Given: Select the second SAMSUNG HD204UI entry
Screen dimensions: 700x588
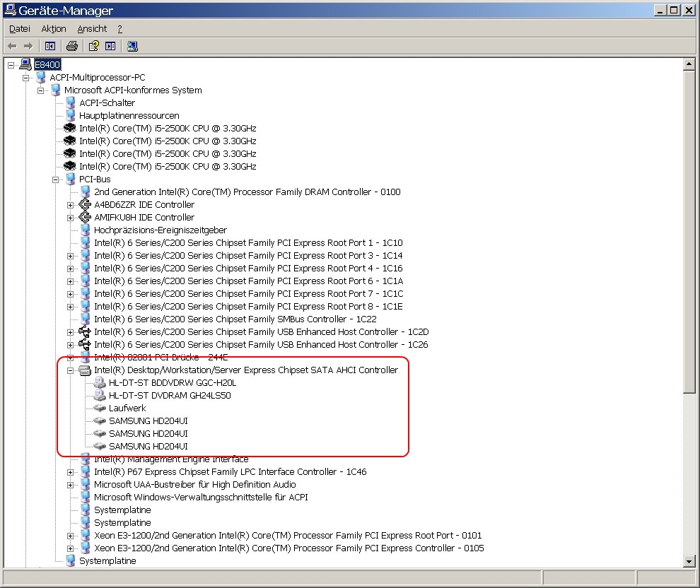Looking at the screenshot, I should click(x=148, y=434).
